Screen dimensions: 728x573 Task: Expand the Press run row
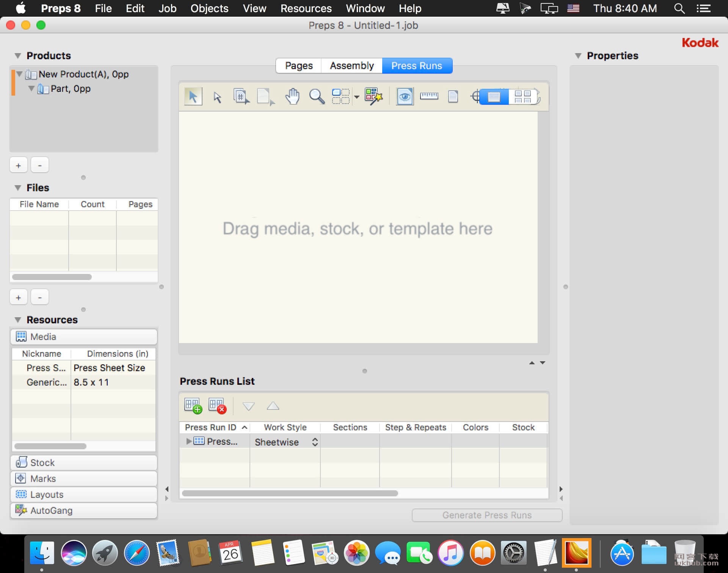point(188,441)
